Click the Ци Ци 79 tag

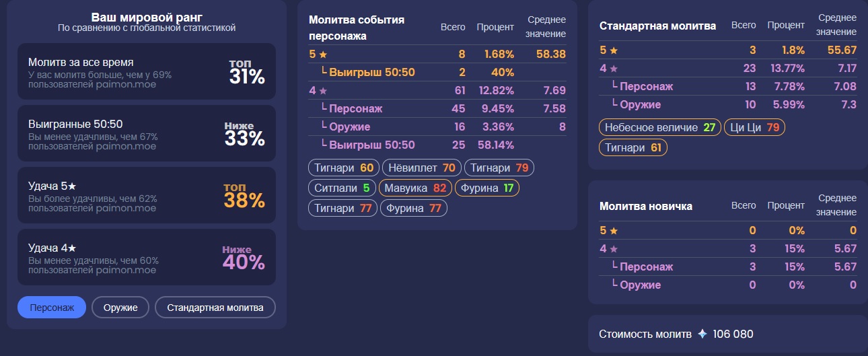(754, 127)
